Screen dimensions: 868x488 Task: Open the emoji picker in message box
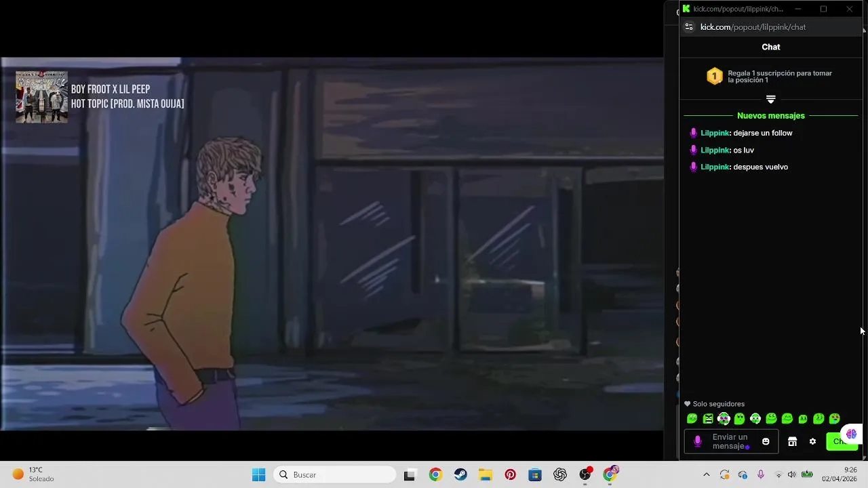(x=766, y=441)
